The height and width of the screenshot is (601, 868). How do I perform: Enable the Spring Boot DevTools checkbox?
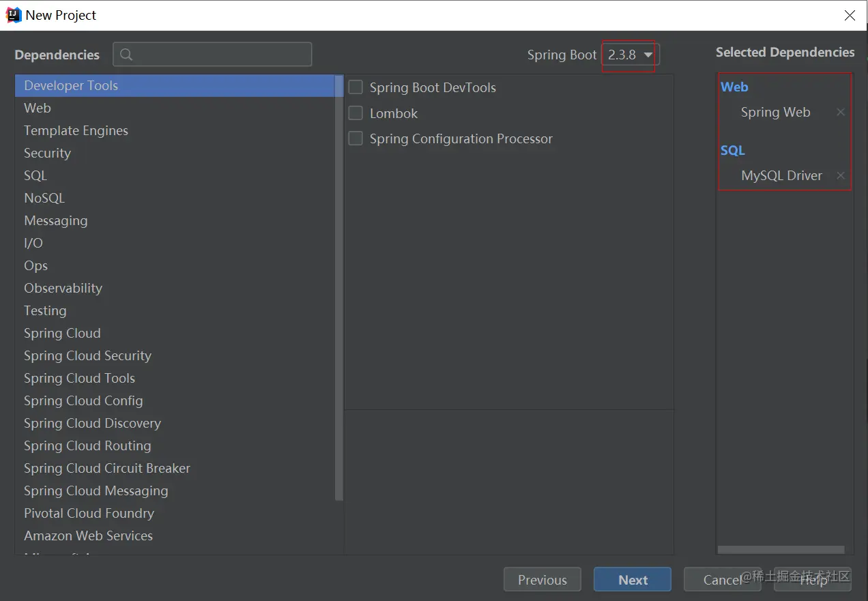point(356,87)
